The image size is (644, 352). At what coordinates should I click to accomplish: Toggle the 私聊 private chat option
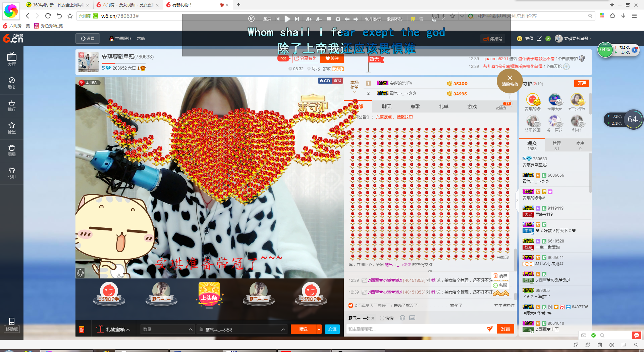point(500,285)
